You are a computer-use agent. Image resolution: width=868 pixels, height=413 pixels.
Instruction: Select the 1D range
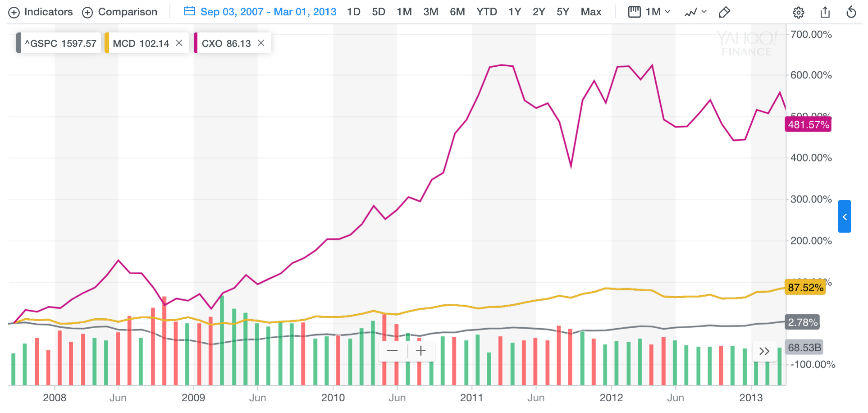(x=354, y=12)
